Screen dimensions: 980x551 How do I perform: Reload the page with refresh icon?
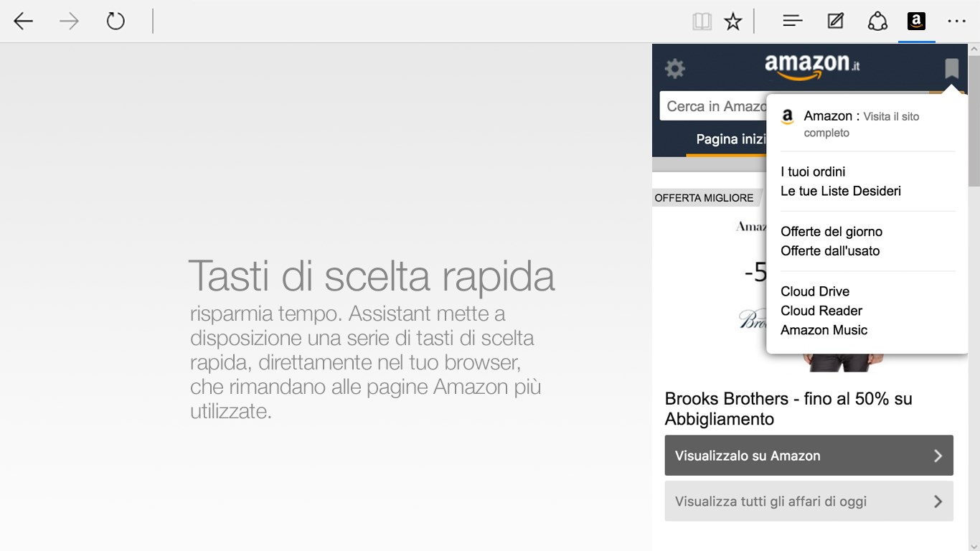click(x=116, y=22)
